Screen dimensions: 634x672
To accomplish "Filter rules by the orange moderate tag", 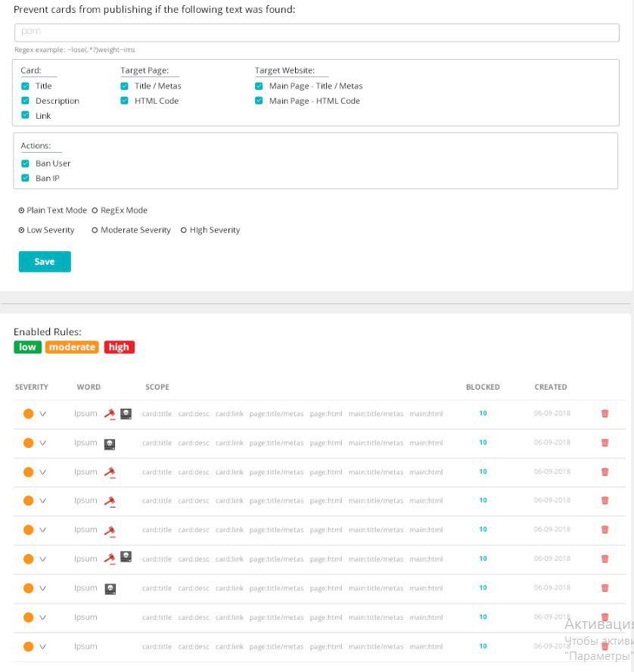I will tap(72, 347).
